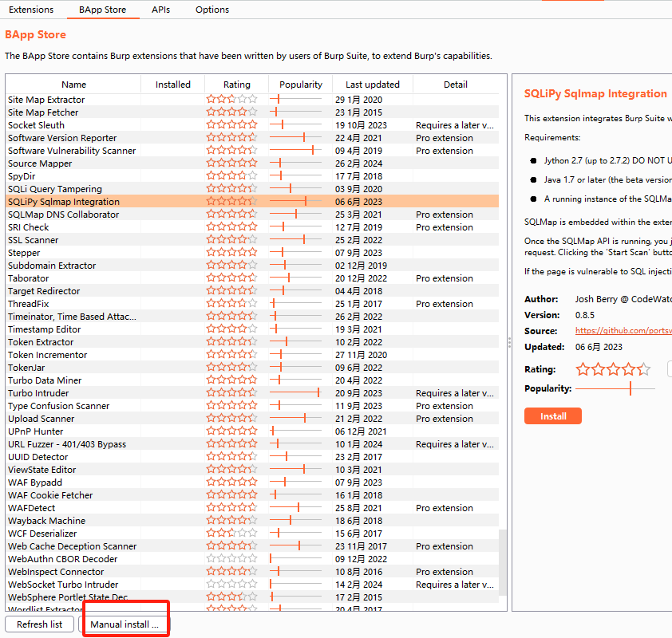Select SpyDir extension row

pos(252,176)
